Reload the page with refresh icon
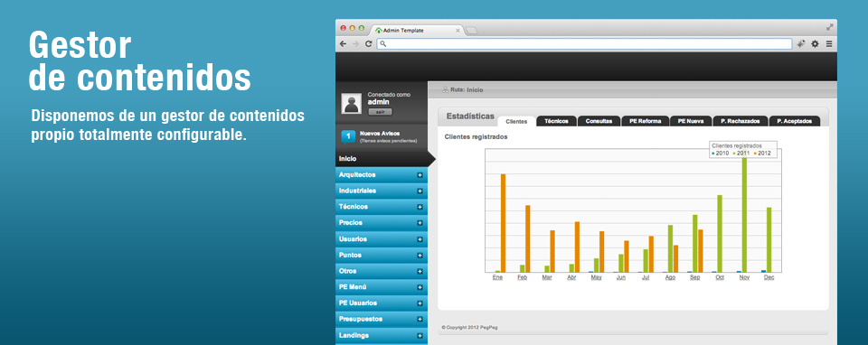Screen dimensions: 868x345 pos(368,43)
